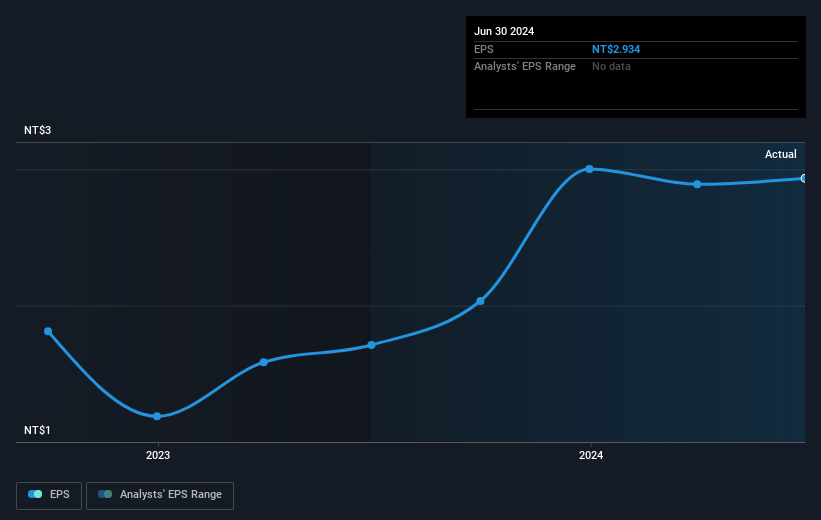Screen dimensions: 821x520
Task: Click the EPS legend color icon
Action: coord(35,494)
